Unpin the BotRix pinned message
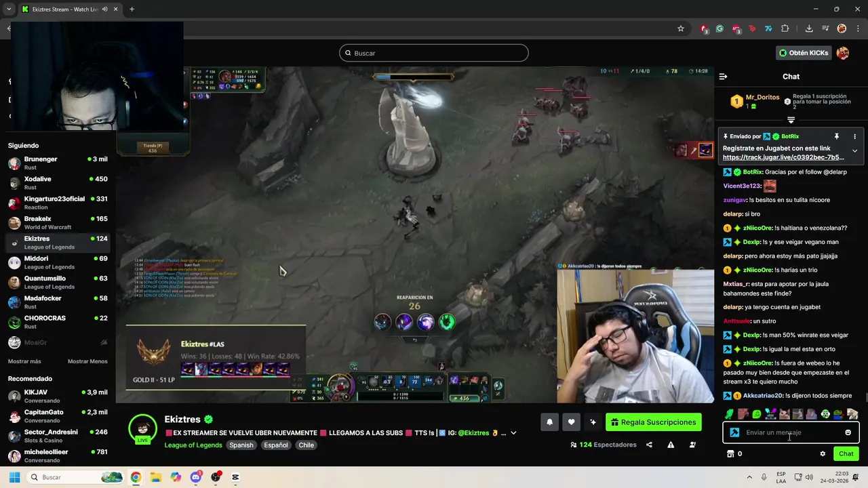868x488 pixels. click(x=837, y=136)
